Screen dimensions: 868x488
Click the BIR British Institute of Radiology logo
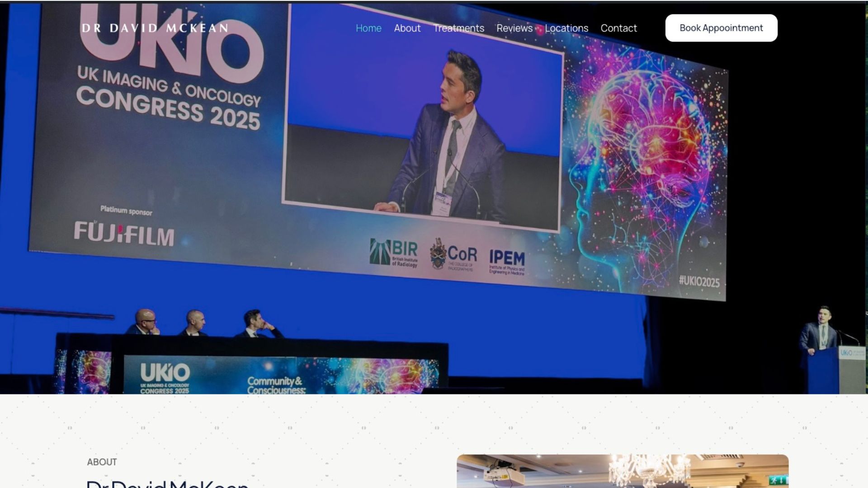coord(394,253)
